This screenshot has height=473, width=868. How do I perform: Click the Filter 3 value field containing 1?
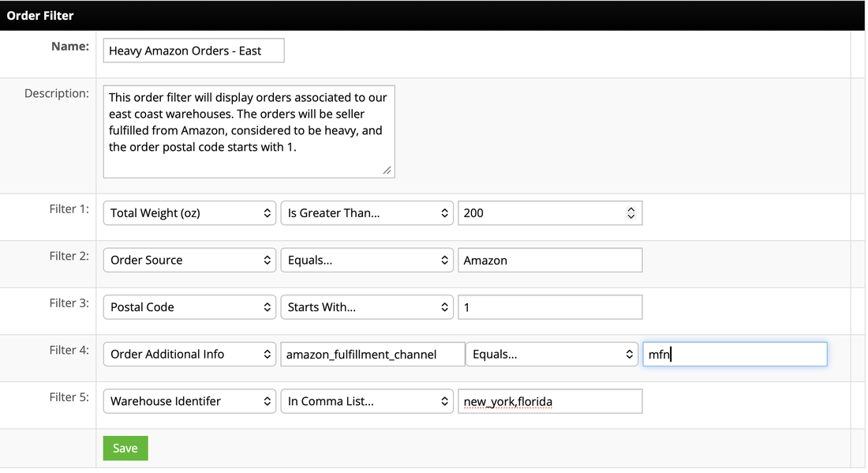tap(550, 307)
